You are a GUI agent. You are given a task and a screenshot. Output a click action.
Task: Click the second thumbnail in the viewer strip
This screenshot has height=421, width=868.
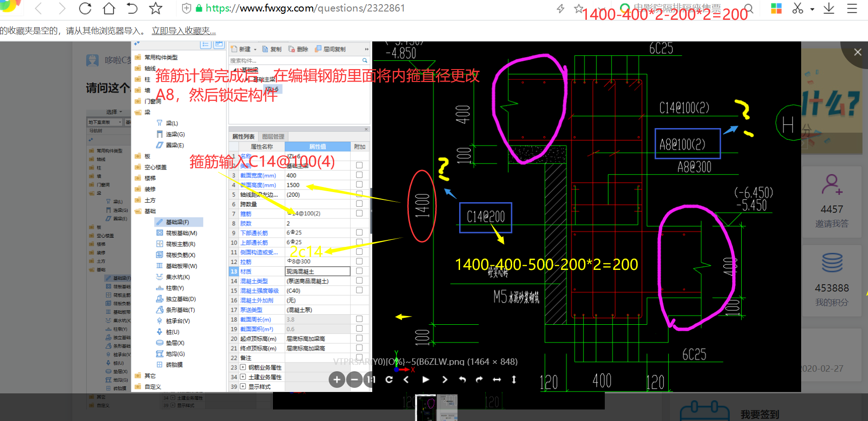pos(447,408)
